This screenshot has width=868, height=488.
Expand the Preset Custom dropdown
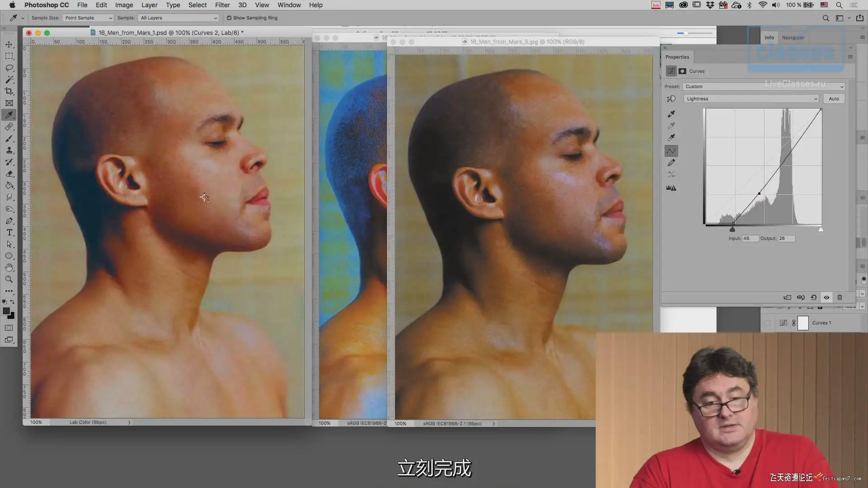click(763, 86)
